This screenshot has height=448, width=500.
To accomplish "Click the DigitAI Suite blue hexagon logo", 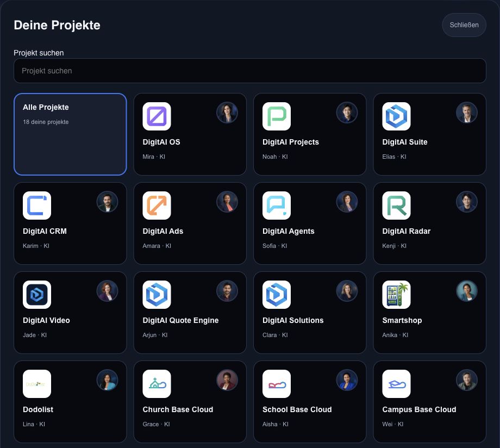I will click(x=396, y=116).
